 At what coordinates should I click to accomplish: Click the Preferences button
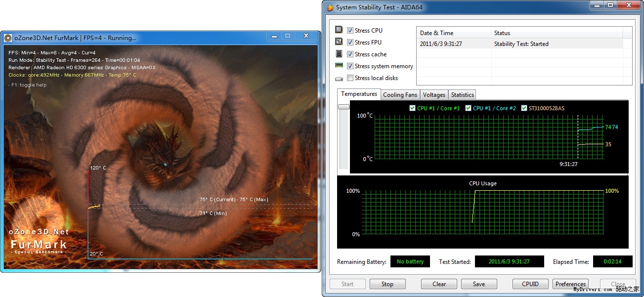point(570,284)
